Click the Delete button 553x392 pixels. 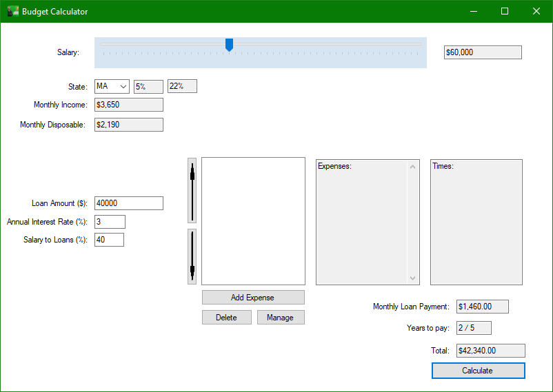(x=227, y=318)
